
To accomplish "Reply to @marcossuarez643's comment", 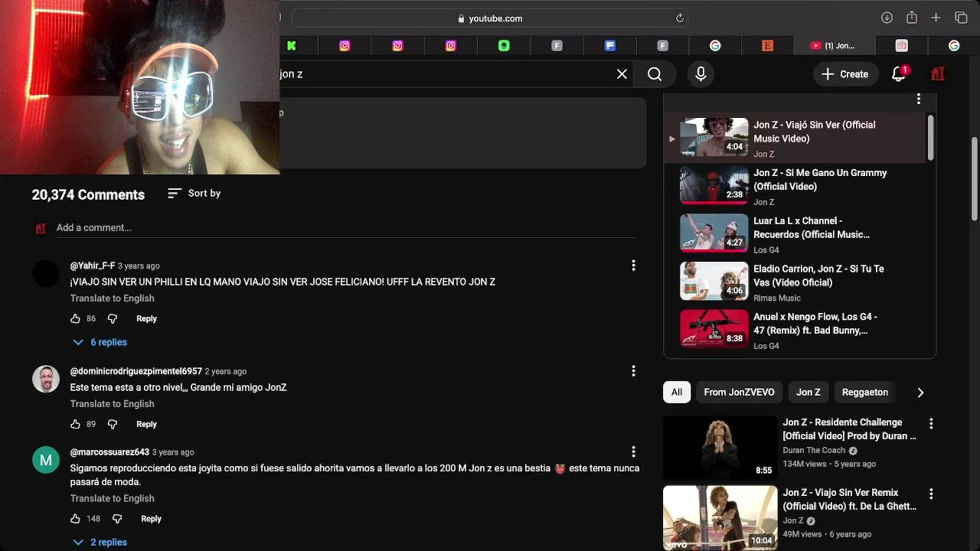I will coord(151,519).
